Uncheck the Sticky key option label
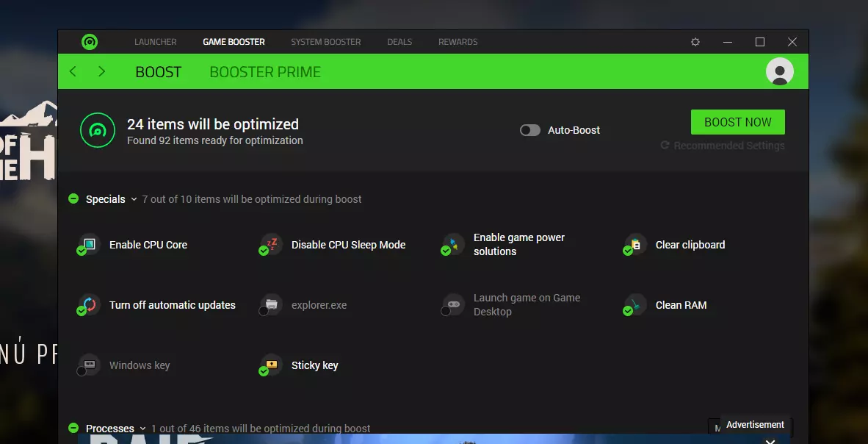Screen dimensions: 868x444 [314, 365]
